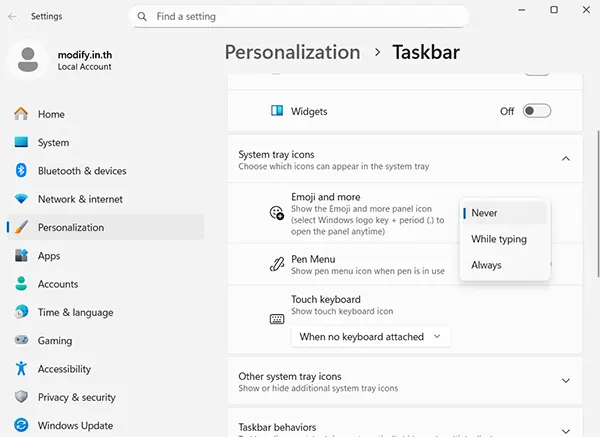Expand the Taskbar behaviors section
The height and width of the screenshot is (437, 600).
click(x=566, y=431)
